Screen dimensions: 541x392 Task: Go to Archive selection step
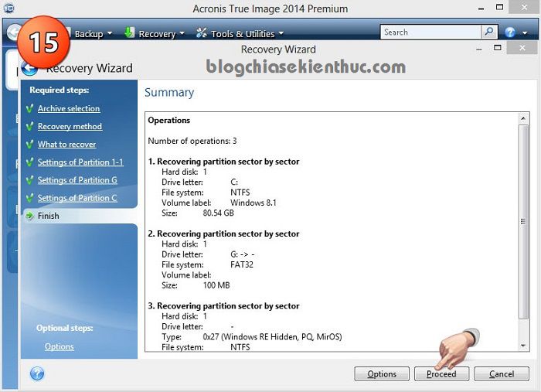(x=69, y=108)
